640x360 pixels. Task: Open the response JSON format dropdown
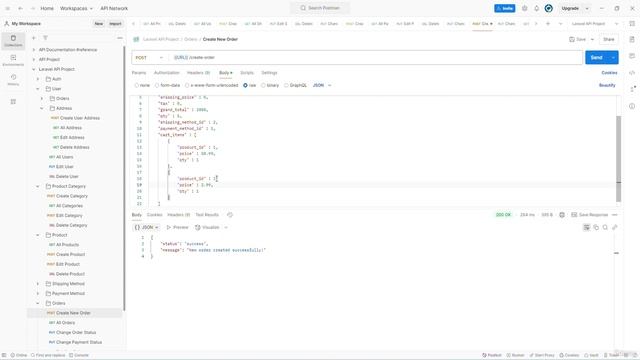point(146,227)
